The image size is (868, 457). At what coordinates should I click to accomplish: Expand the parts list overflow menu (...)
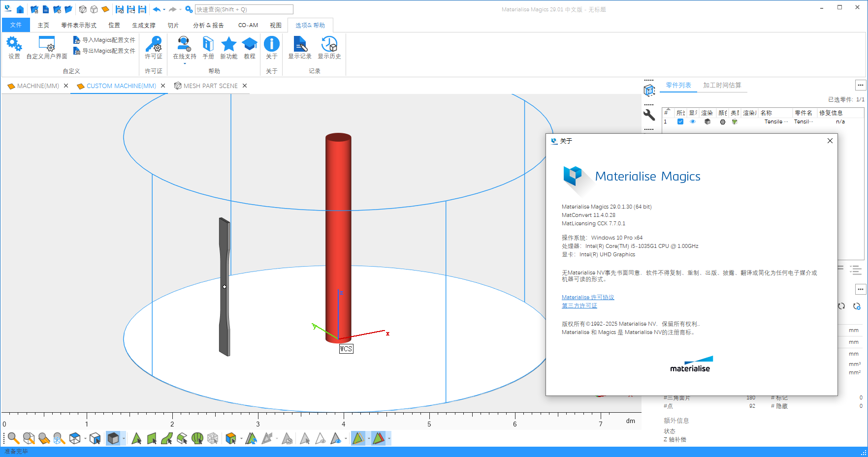861,85
